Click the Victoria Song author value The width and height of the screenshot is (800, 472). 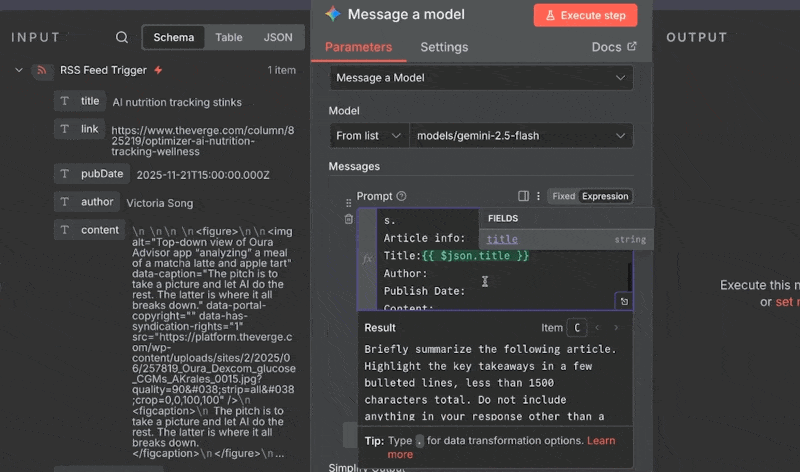coord(160,203)
